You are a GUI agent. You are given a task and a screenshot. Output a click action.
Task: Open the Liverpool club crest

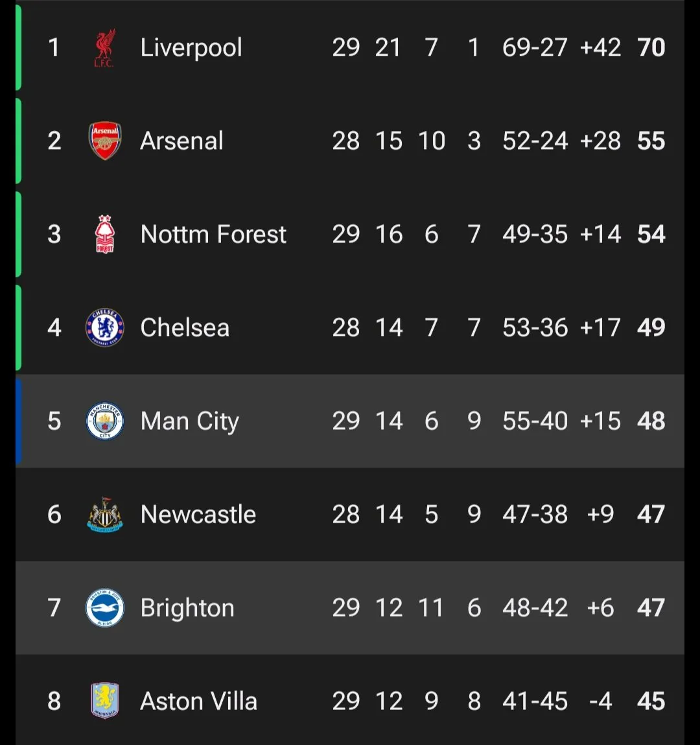tap(104, 47)
